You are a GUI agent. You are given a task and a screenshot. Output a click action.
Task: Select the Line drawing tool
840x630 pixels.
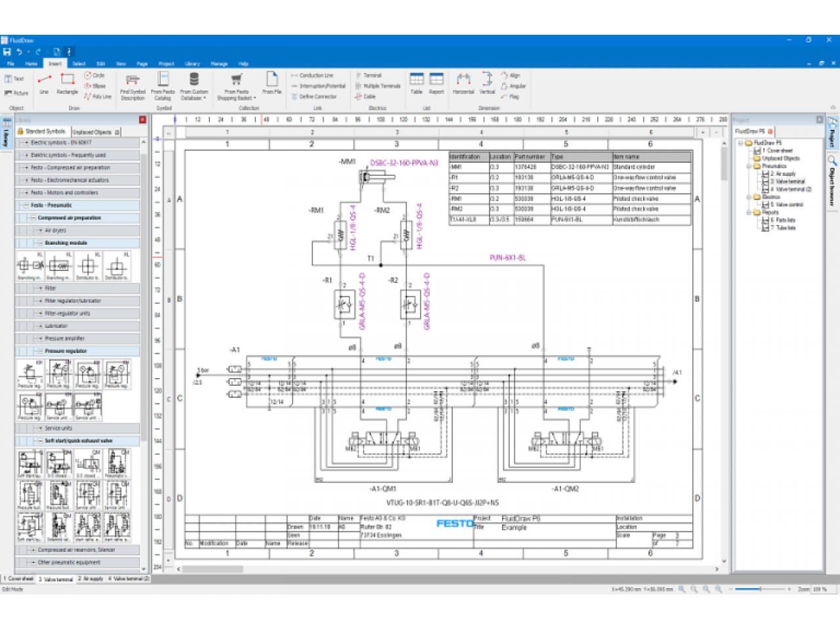pos(44,84)
